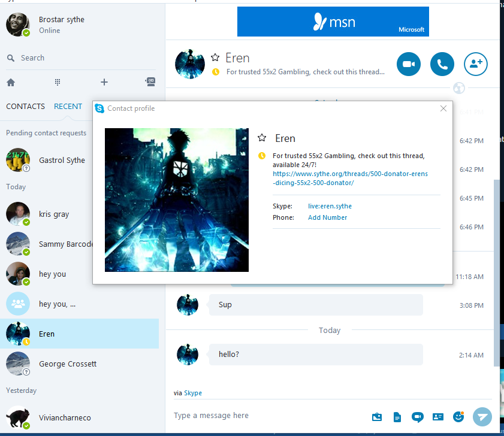Image resolution: width=504 pixels, height=436 pixels.
Task: Open the Home icon in the sidebar
Action: (11, 83)
